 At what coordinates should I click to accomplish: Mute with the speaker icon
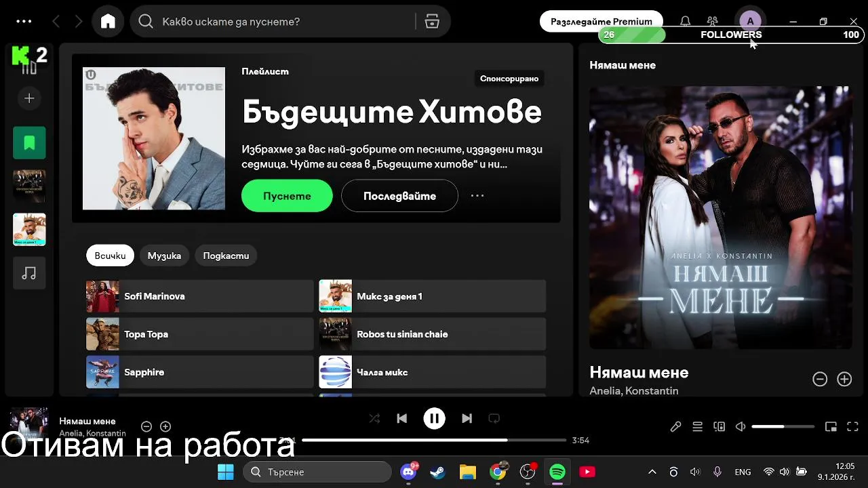(x=741, y=426)
